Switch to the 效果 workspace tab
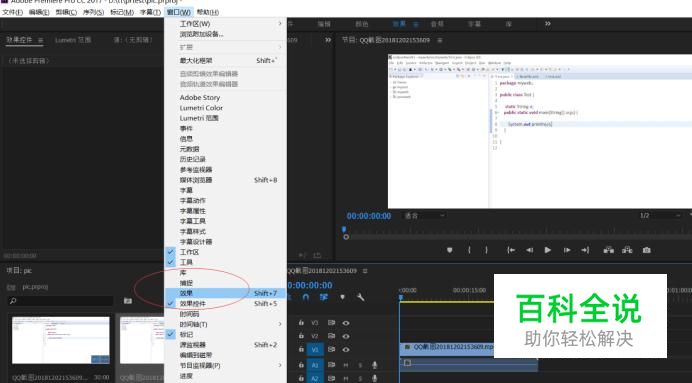This screenshot has width=692, height=383. [399, 24]
